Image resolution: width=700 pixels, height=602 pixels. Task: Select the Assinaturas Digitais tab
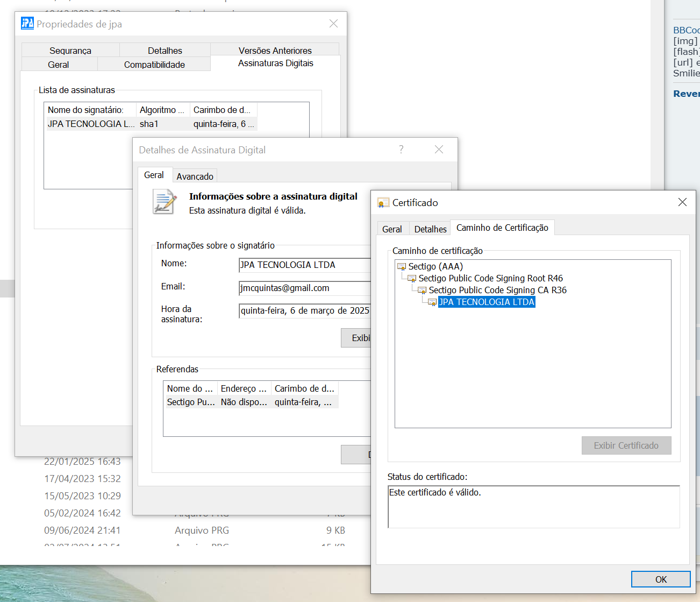tap(276, 63)
